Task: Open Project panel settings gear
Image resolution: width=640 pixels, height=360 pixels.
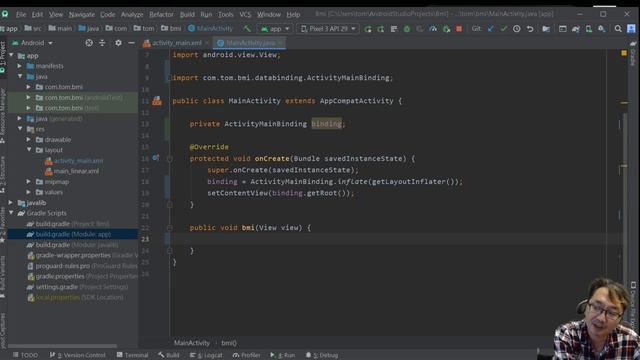Action: (x=118, y=42)
